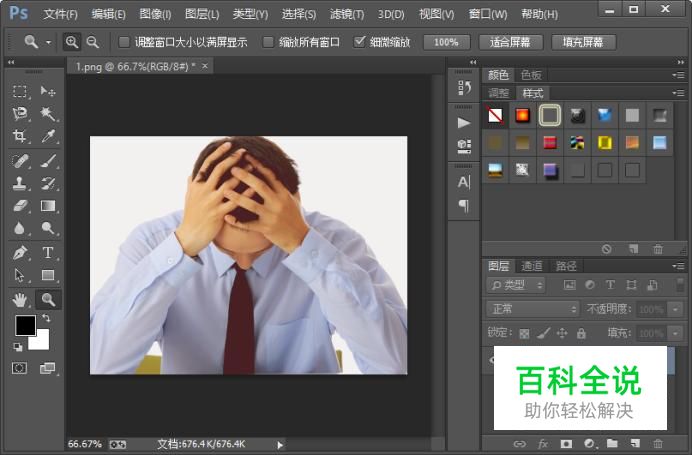Open layer filter 类型 dropdown

(x=516, y=285)
